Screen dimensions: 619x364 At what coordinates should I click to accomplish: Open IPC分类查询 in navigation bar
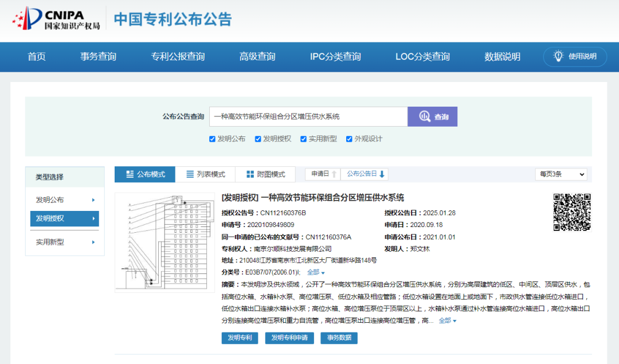pos(335,56)
